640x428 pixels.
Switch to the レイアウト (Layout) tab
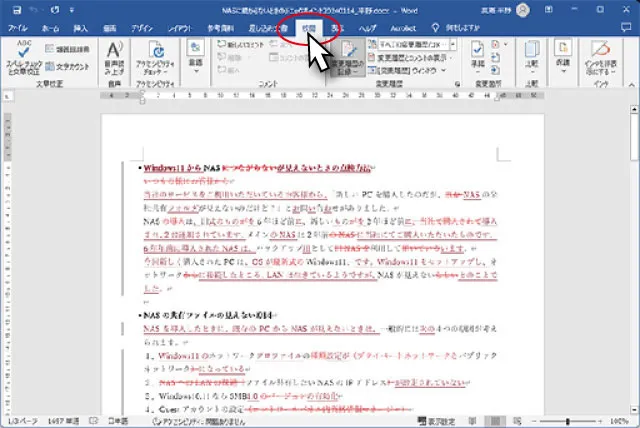click(180, 28)
